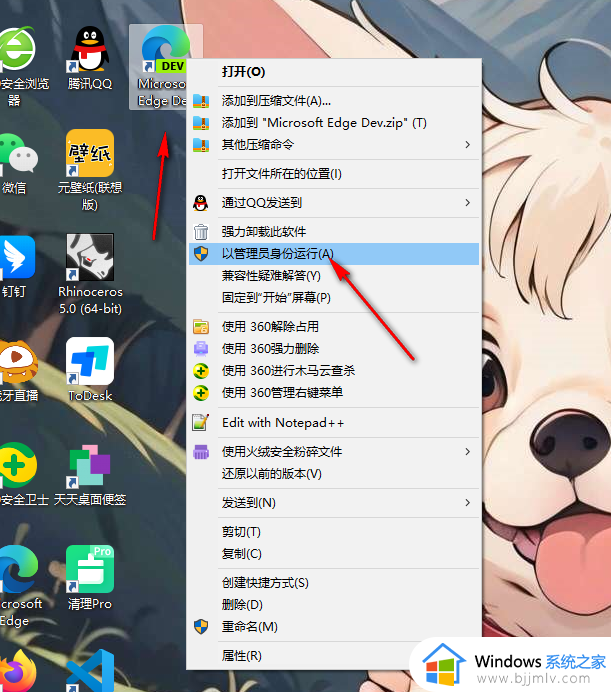Select 打开文件所在的位置(I)
Image resolution: width=611 pixels, height=692 pixels.
[x=334, y=174]
